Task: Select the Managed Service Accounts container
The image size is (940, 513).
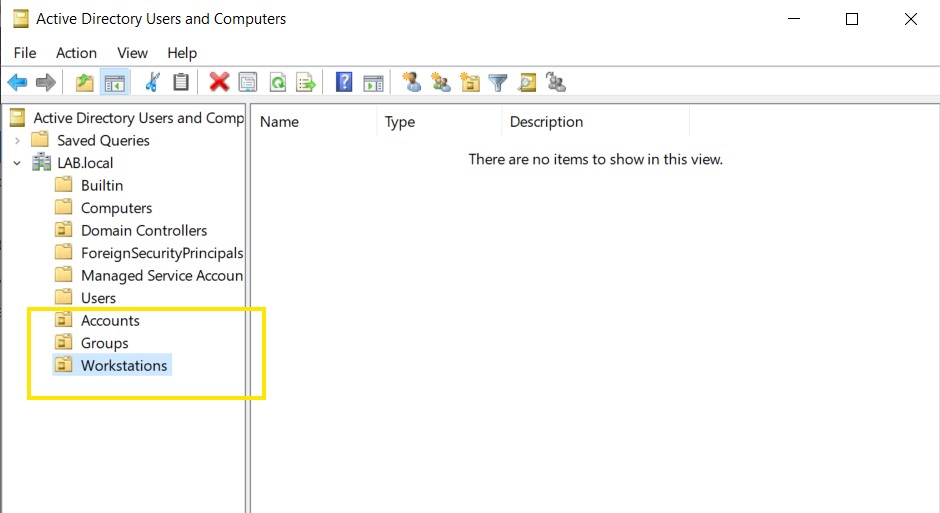Action: 162,275
